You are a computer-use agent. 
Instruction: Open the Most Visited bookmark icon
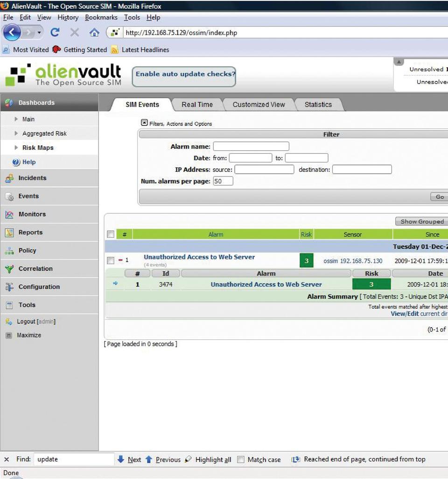click(6, 50)
